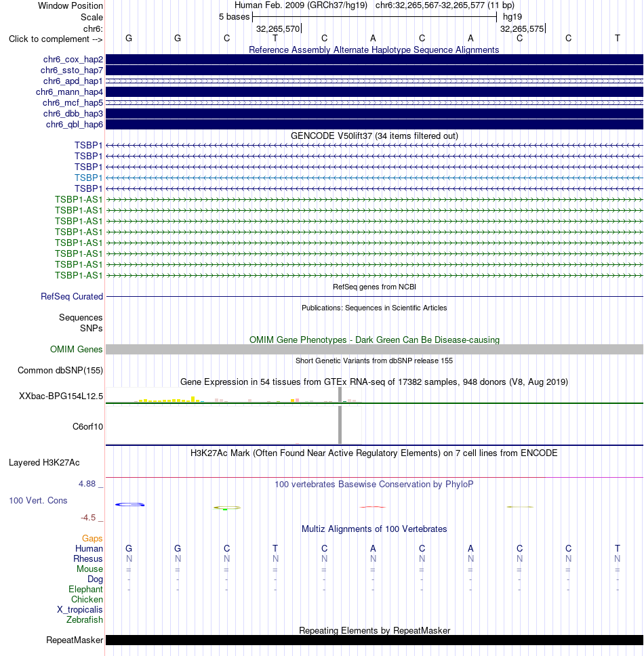Open Repeating Elements by RepeatMasker title
Screen dimensions: 644x656
click(x=374, y=630)
